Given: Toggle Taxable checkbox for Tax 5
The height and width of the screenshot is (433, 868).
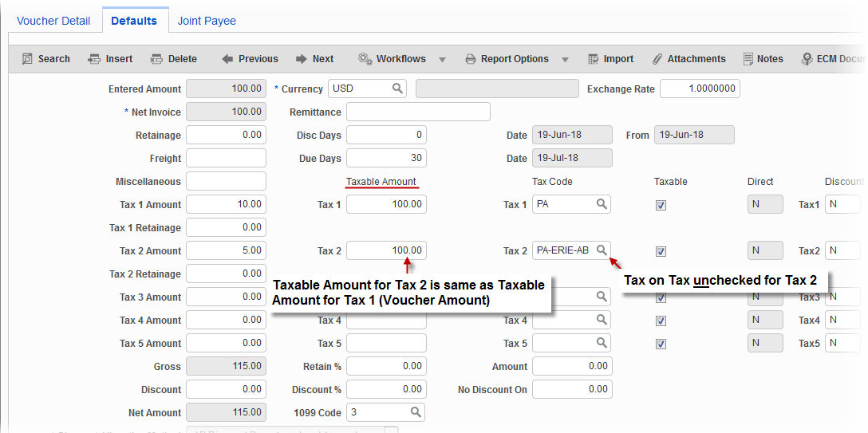Looking at the screenshot, I should 661,344.
